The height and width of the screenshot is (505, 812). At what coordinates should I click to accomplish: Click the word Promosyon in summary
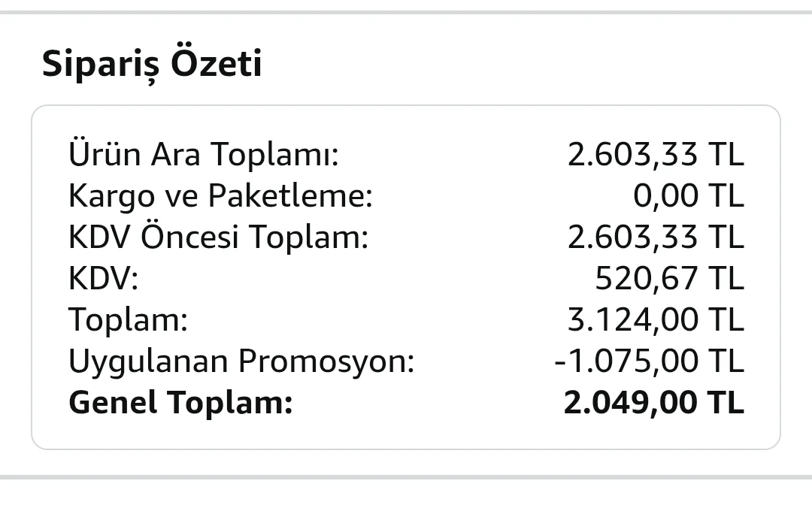(326, 362)
